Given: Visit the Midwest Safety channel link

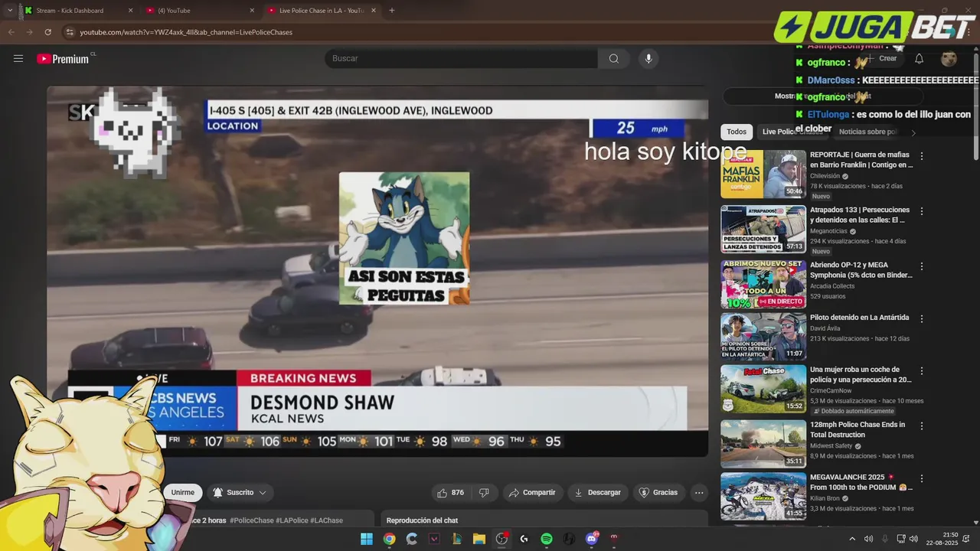Looking at the screenshot, I should 831,446.
